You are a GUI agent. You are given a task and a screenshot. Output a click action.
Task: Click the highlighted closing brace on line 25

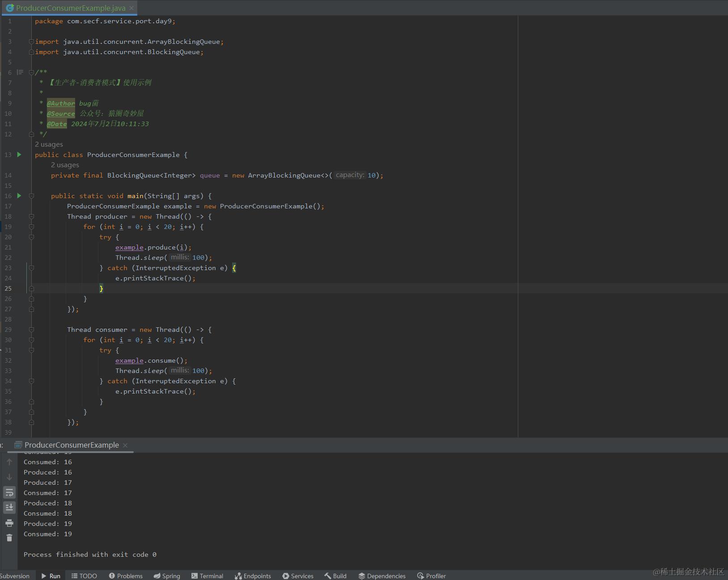point(101,288)
